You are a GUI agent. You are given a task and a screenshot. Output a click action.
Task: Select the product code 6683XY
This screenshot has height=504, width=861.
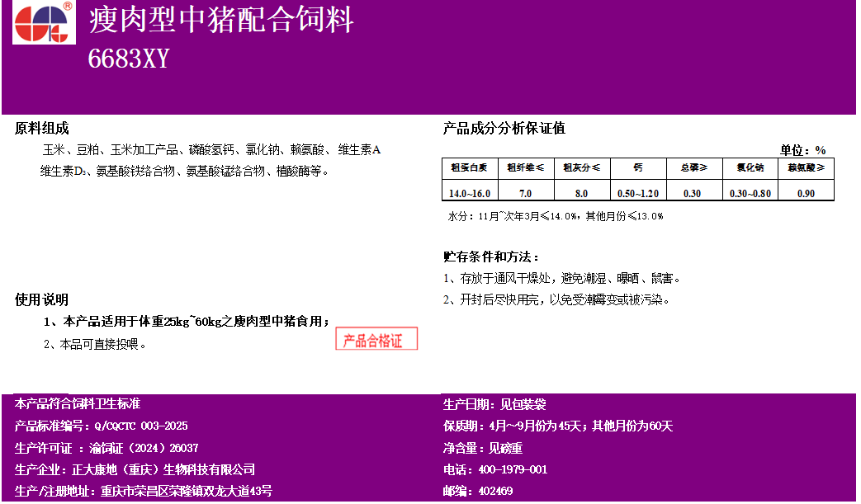point(128,59)
